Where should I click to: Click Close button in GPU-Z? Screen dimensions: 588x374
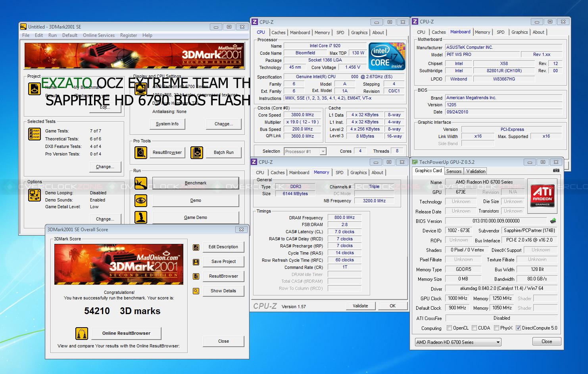547,341
